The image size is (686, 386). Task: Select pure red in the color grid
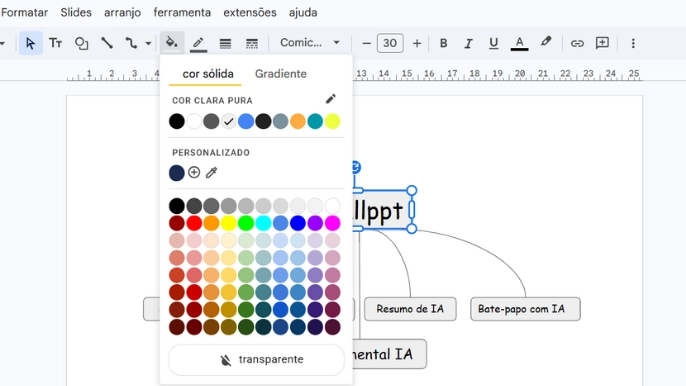click(194, 223)
